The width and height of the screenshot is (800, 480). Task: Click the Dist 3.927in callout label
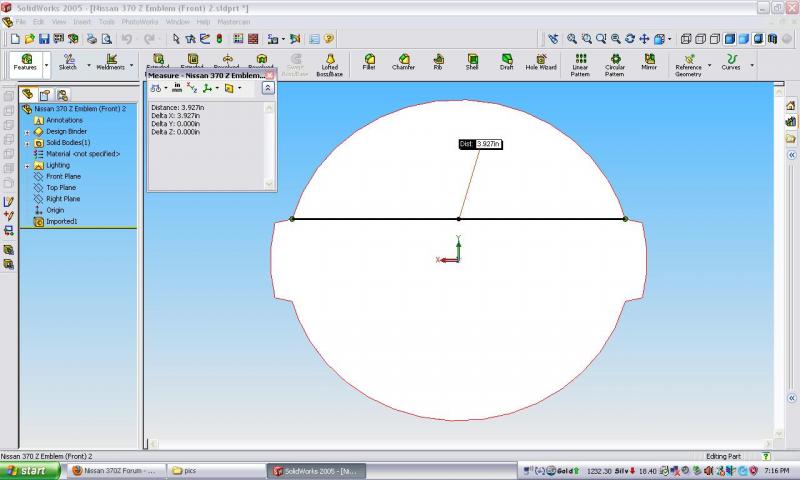click(x=480, y=144)
